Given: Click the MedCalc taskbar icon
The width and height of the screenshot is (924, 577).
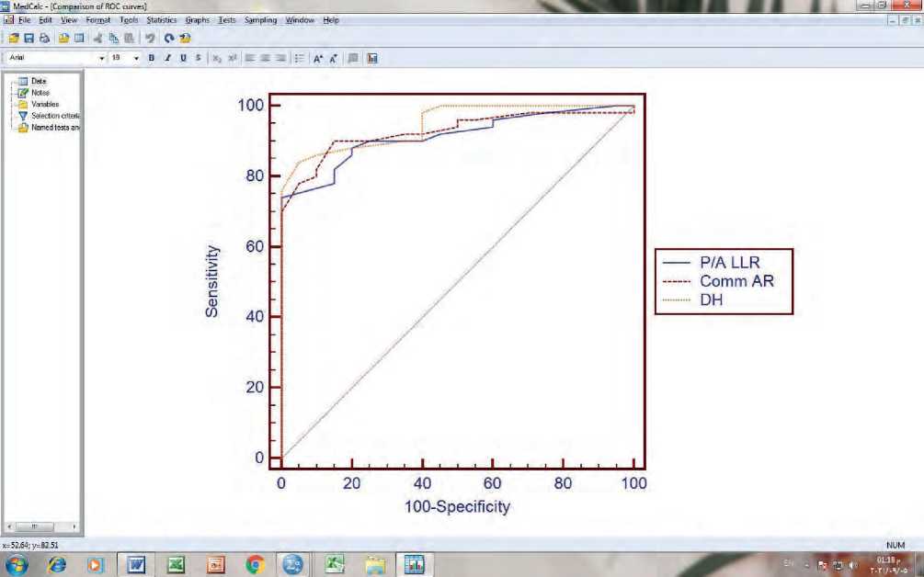Looking at the screenshot, I should tap(415, 565).
